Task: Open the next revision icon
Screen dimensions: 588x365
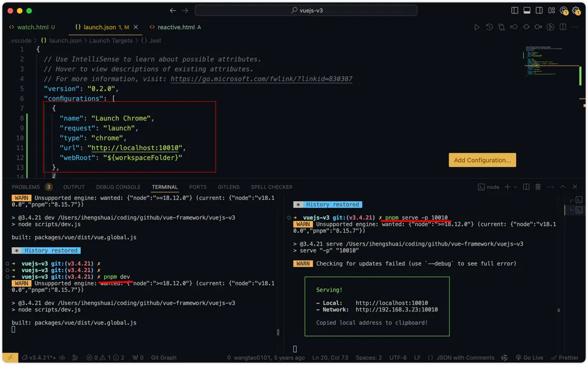Action: (538, 27)
